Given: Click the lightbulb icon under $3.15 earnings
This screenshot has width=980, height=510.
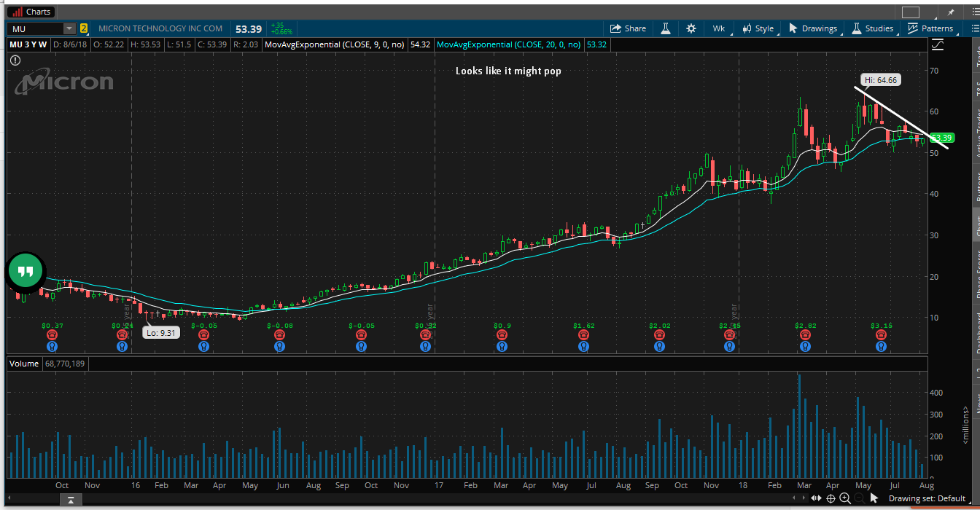Looking at the screenshot, I should point(881,346).
